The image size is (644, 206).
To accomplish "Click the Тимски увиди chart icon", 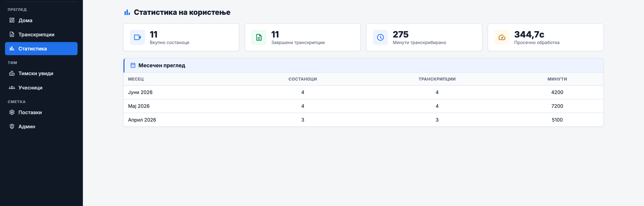I will point(12,73).
